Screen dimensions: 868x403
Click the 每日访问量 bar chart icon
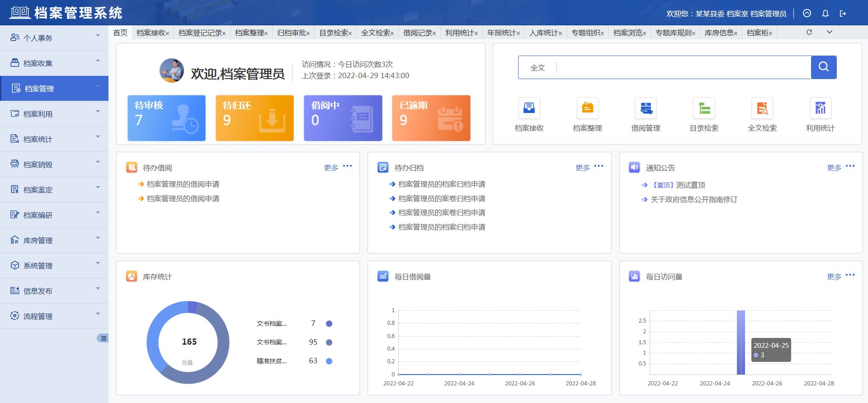634,276
